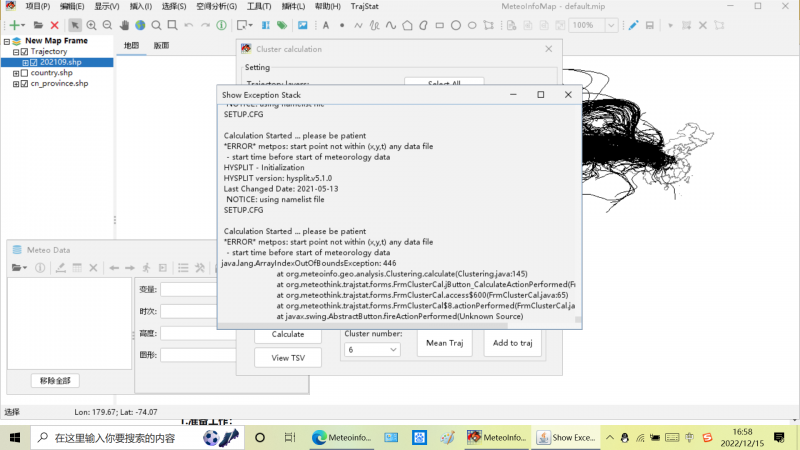
Task: Toggle the cn_province.shp layer visibility
Action: [24, 84]
